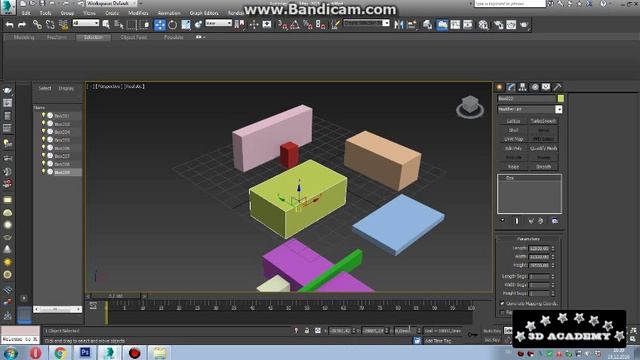Click the Mirror tool icon
Screen dimensions: 640x360
pos(399,25)
